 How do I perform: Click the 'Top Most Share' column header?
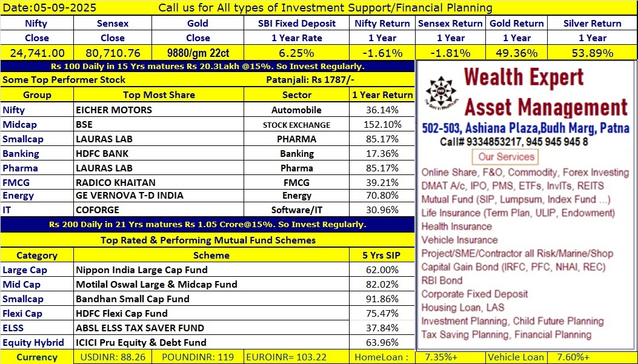[159, 94]
